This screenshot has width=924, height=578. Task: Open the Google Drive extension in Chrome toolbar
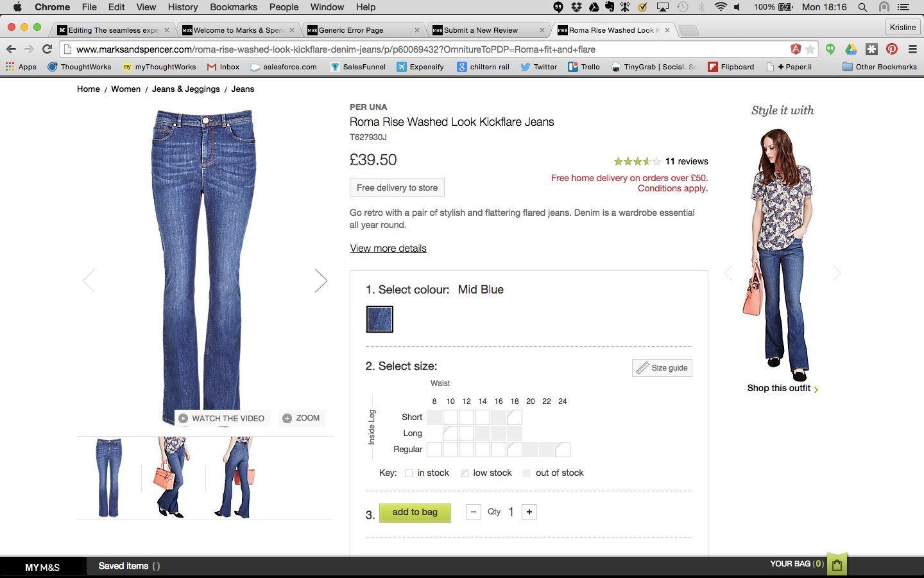tap(851, 49)
